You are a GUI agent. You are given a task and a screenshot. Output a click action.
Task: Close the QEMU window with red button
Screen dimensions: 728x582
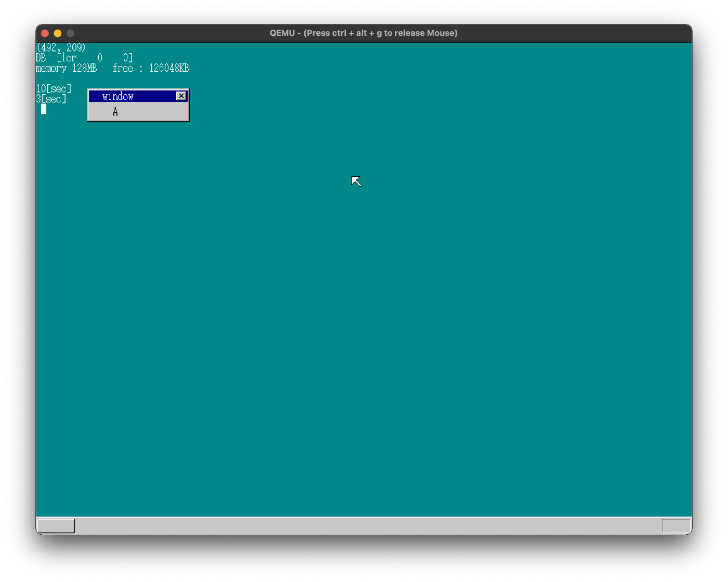click(45, 33)
